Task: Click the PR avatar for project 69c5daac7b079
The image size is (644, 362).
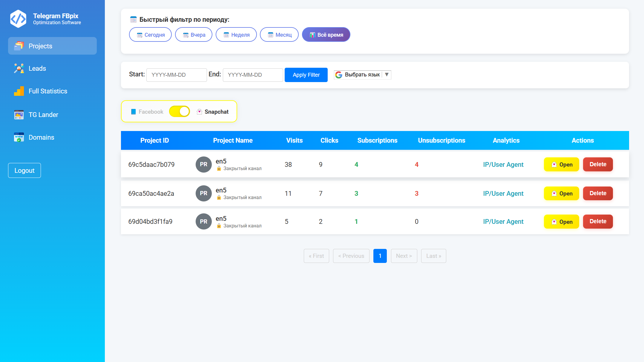Action: pyautogui.click(x=203, y=164)
